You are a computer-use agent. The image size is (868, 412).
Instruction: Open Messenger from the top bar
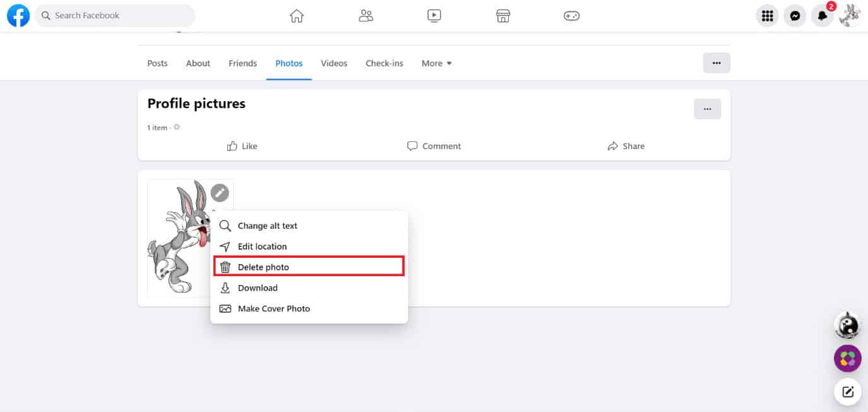(795, 16)
